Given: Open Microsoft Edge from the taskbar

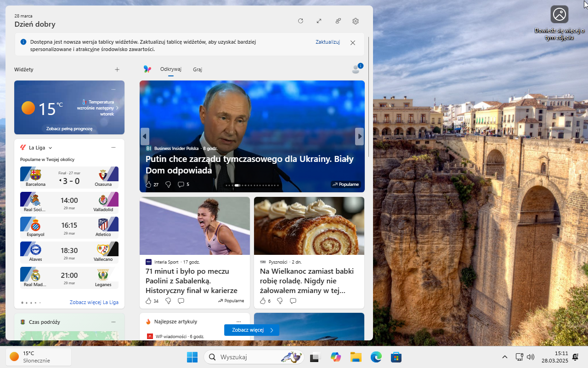Looking at the screenshot, I should point(376,357).
